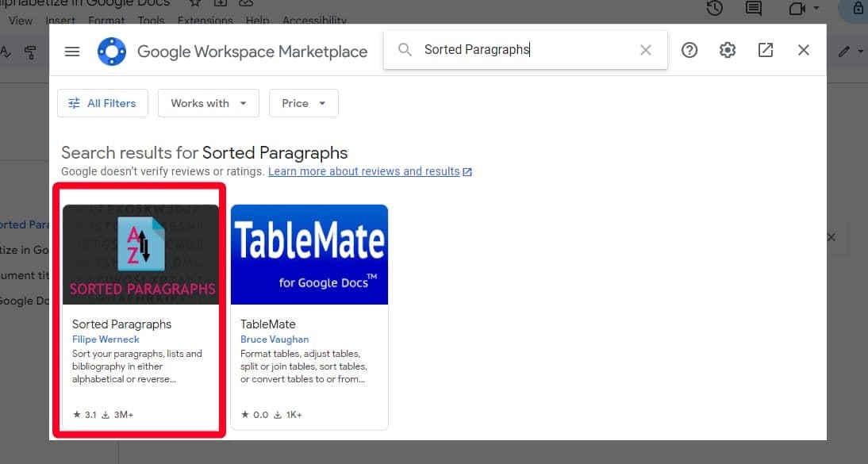Expand the Price filter dropdown
The width and height of the screenshot is (868, 464).
(304, 103)
